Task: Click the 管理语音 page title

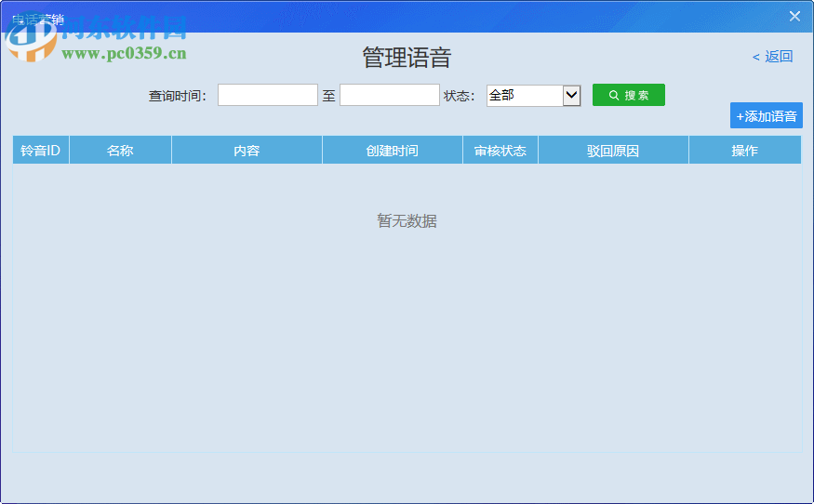Action: (407, 57)
